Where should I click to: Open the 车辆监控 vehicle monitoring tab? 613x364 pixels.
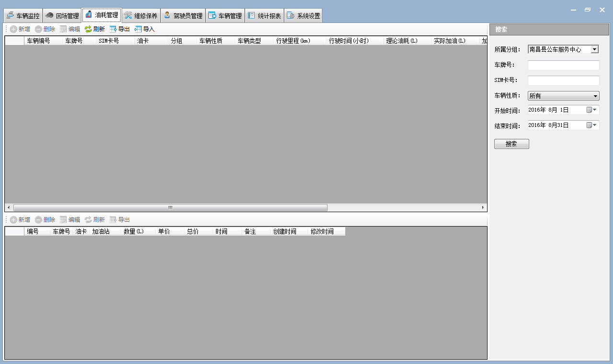(x=23, y=16)
